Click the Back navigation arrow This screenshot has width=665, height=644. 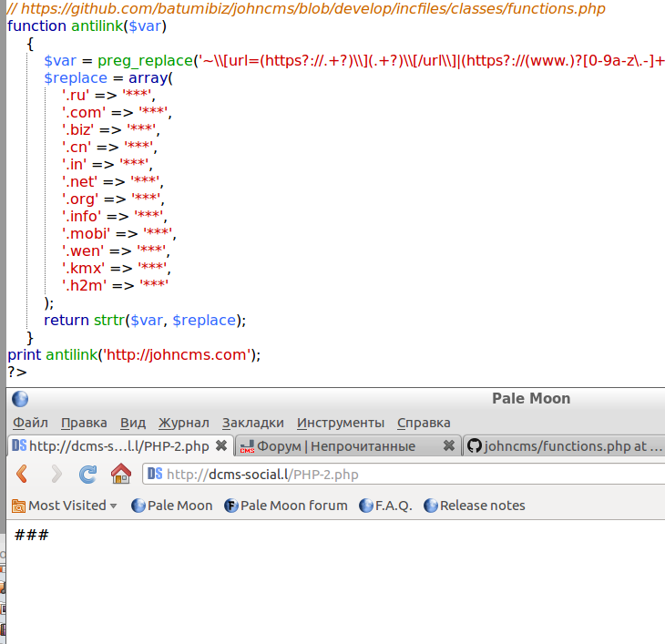[22, 474]
